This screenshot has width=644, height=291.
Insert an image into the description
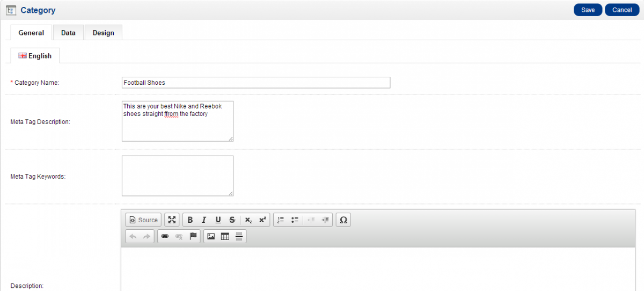[x=211, y=236]
